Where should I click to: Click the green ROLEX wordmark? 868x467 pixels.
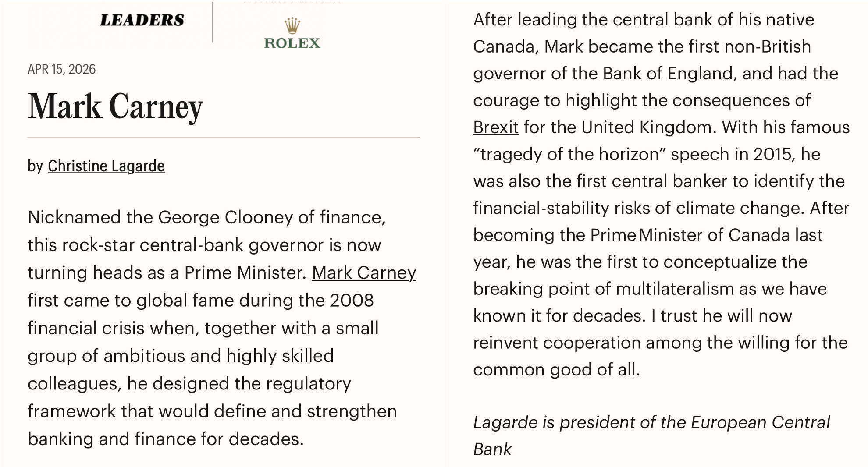tap(292, 43)
